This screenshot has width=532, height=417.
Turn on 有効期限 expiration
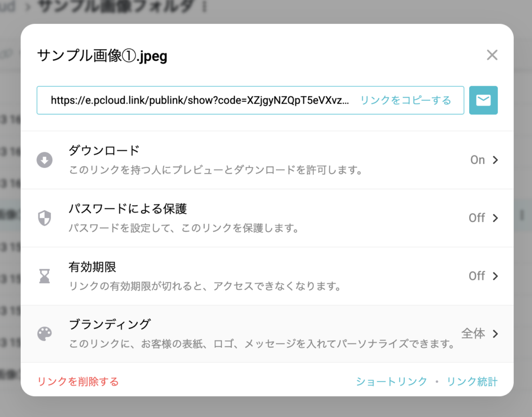477,276
